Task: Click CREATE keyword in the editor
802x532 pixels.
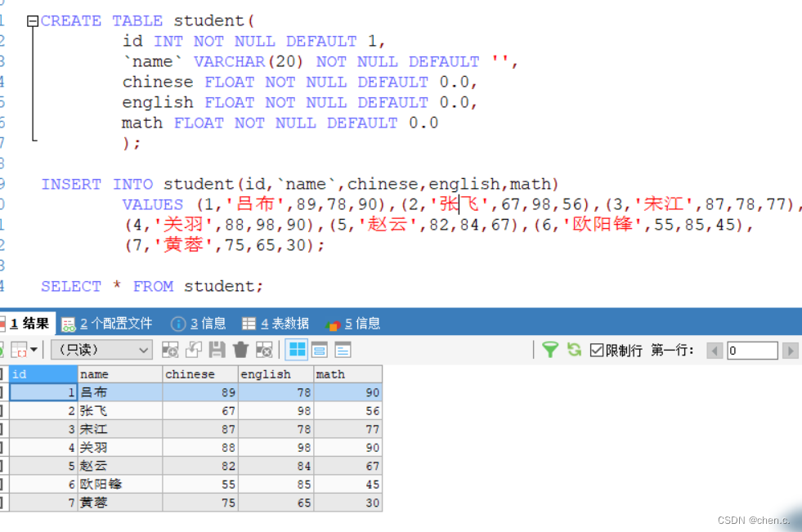Action: click(x=71, y=21)
